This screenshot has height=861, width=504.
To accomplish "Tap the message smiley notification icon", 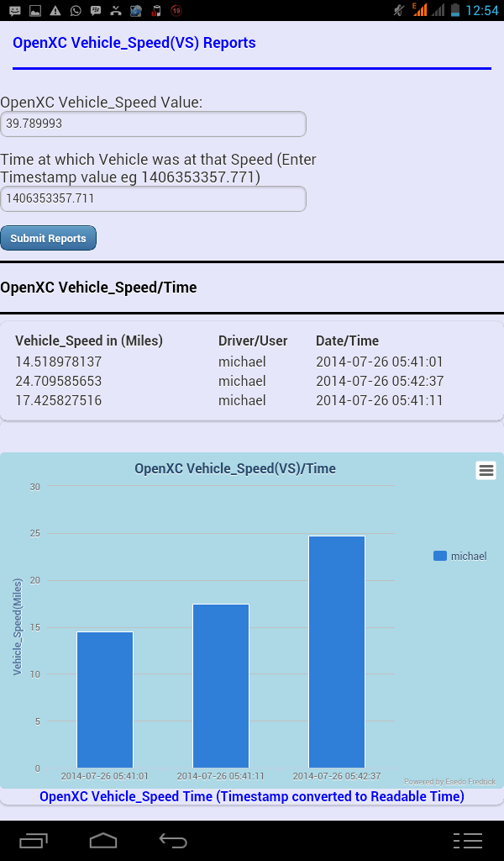I will 15,10.
